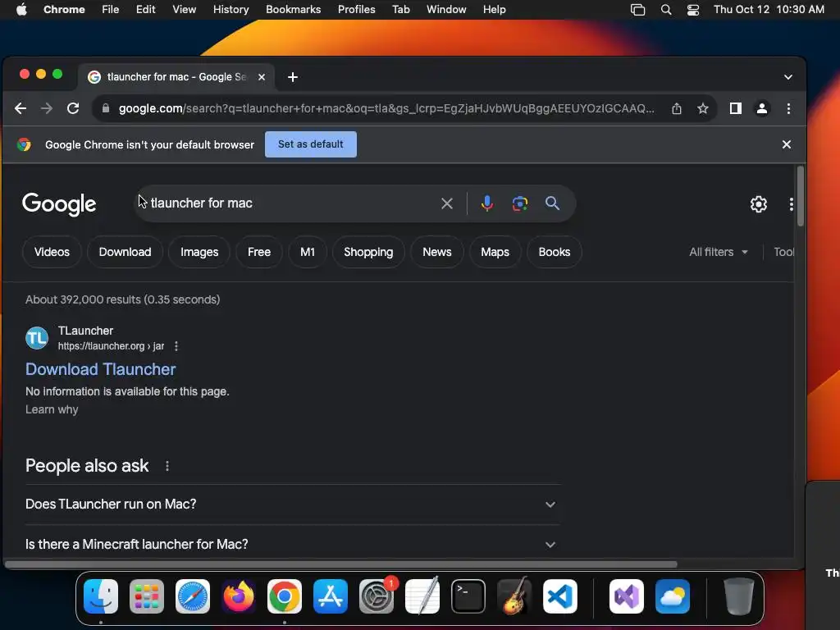Open the Google apps dots menu
The image size is (840, 630).
tap(792, 204)
